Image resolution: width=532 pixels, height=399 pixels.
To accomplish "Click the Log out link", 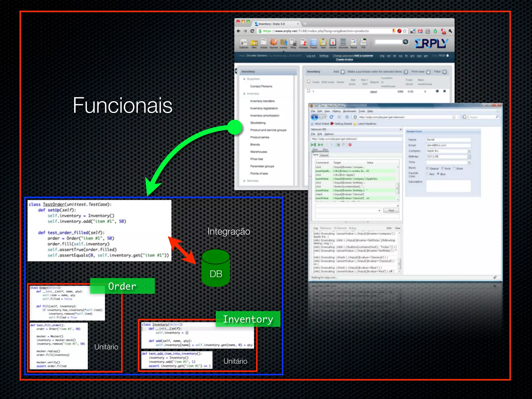I will [310, 56].
